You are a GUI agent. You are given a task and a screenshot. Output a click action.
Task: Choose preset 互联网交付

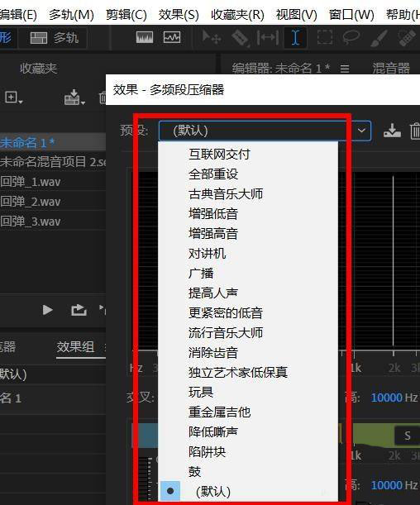[248, 155]
